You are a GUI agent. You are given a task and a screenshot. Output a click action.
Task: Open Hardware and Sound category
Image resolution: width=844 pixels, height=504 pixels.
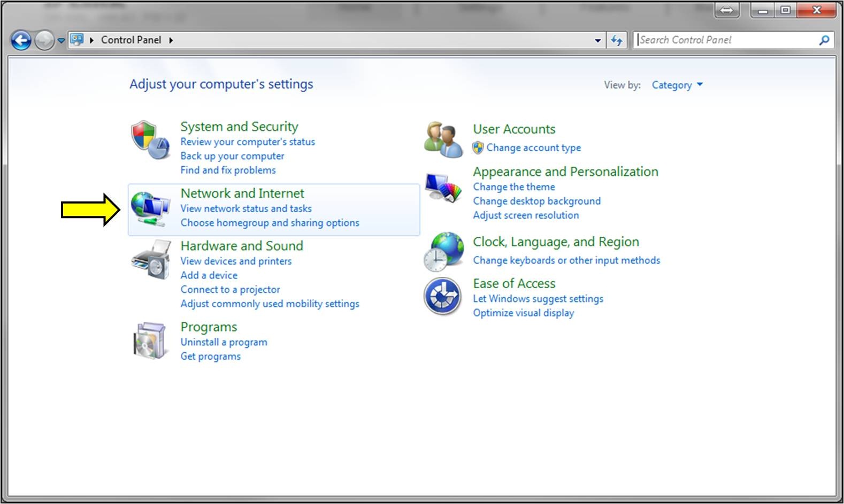(x=242, y=246)
